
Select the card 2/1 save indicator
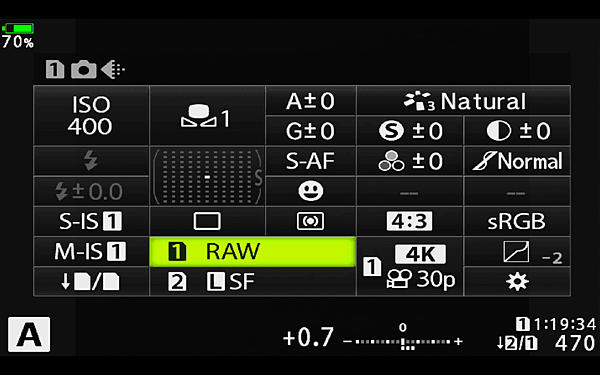click(x=517, y=343)
